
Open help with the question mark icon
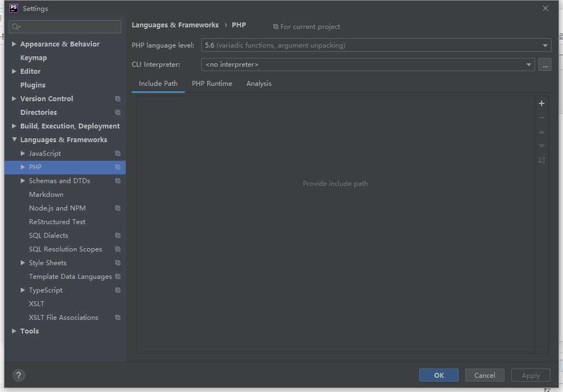pos(19,376)
